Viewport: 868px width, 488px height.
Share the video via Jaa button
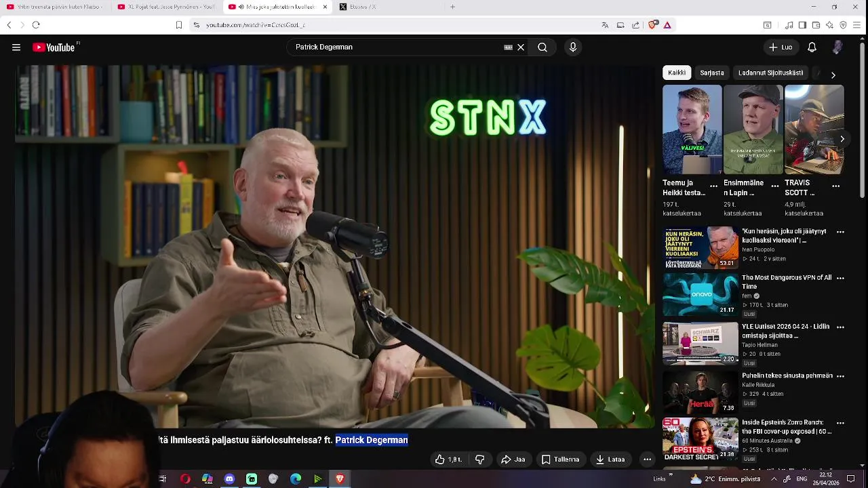click(x=513, y=460)
